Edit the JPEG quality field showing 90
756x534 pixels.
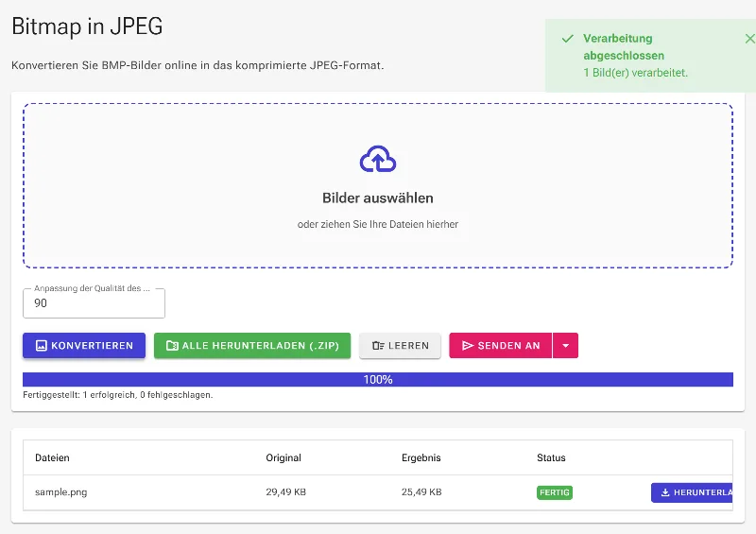94,303
